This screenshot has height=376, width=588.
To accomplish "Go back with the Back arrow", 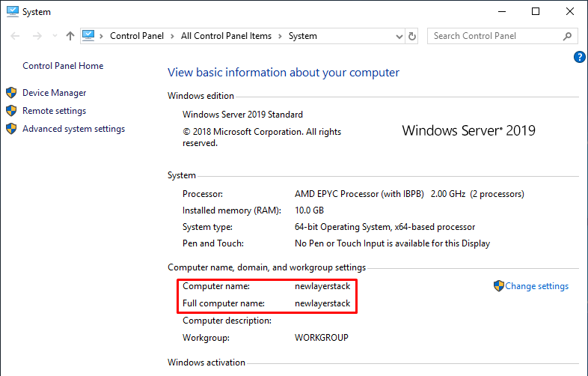I will (x=15, y=36).
